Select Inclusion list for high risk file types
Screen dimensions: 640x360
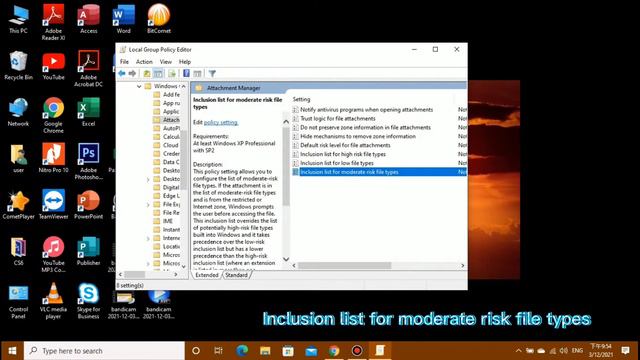tap(342, 154)
